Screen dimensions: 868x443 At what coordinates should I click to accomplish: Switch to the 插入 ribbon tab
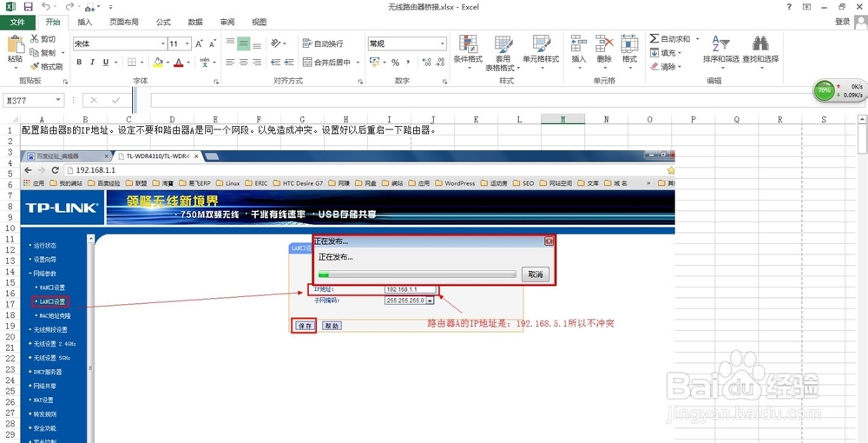pos(85,23)
